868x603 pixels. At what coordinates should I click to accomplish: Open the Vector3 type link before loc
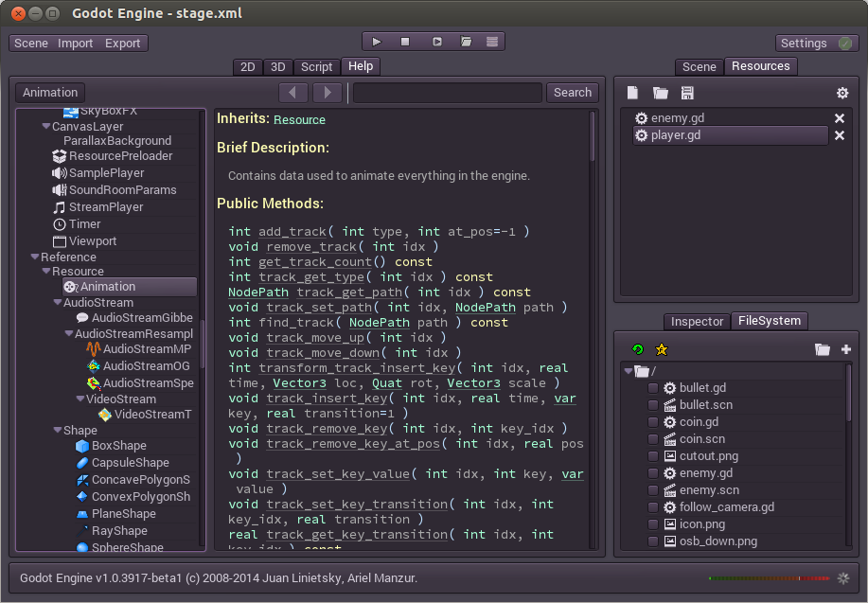pyautogui.click(x=299, y=383)
